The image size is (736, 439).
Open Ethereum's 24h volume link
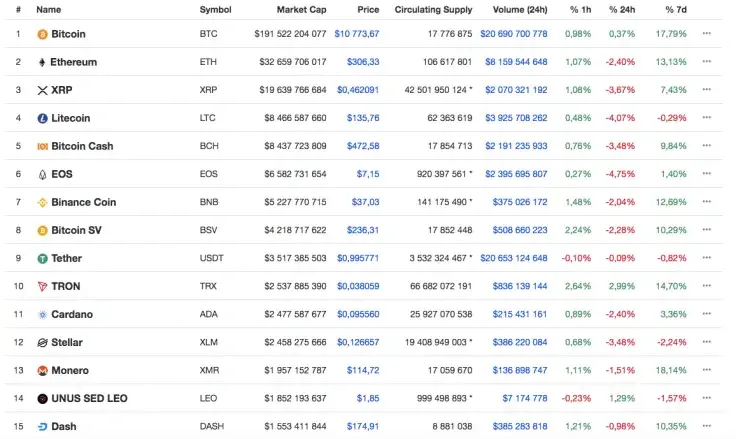(515, 62)
